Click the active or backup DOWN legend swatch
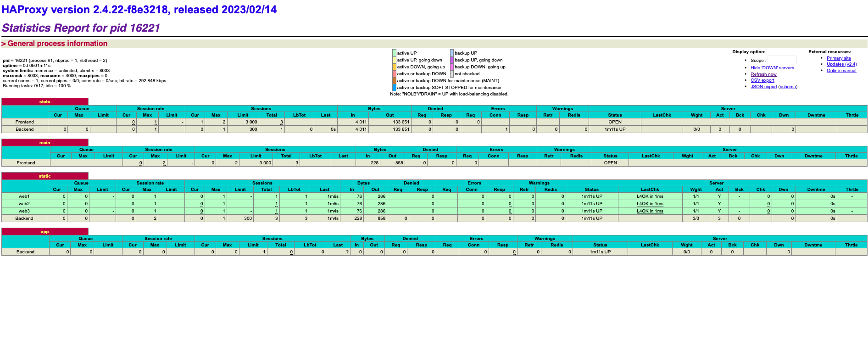This screenshot has width=868, height=358. pyautogui.click(x=394, y=74)
